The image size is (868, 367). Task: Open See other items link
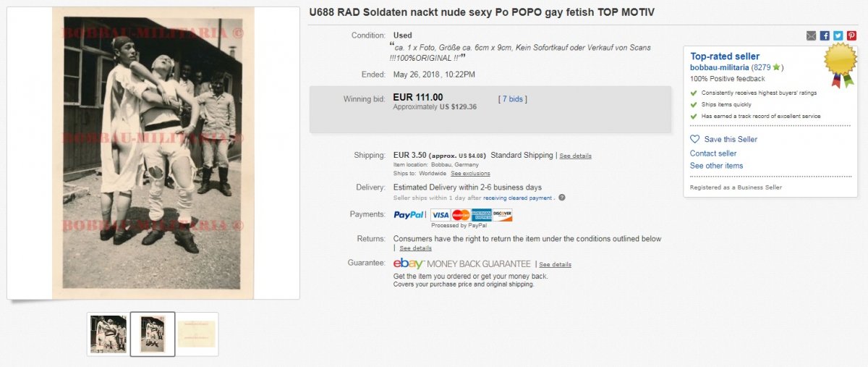(716, 166)
